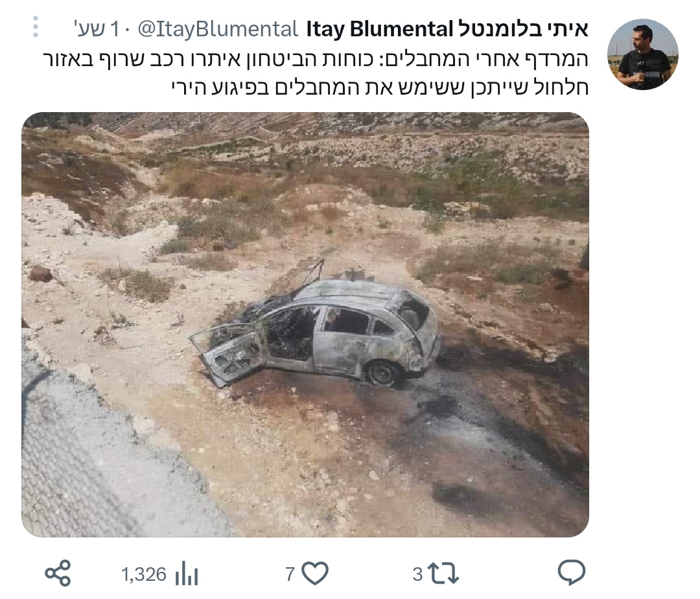
Task: Click the retweet arrows icon
Action: [x=443, y=573]
